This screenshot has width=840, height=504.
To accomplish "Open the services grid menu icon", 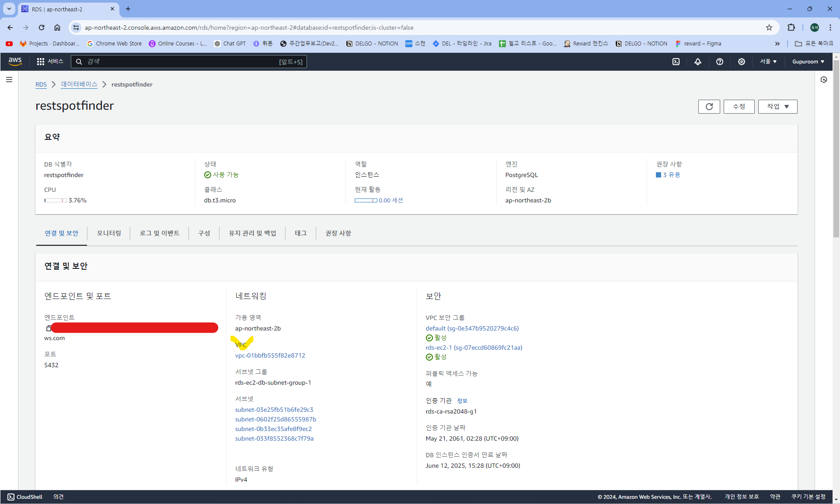I will 41,62.
